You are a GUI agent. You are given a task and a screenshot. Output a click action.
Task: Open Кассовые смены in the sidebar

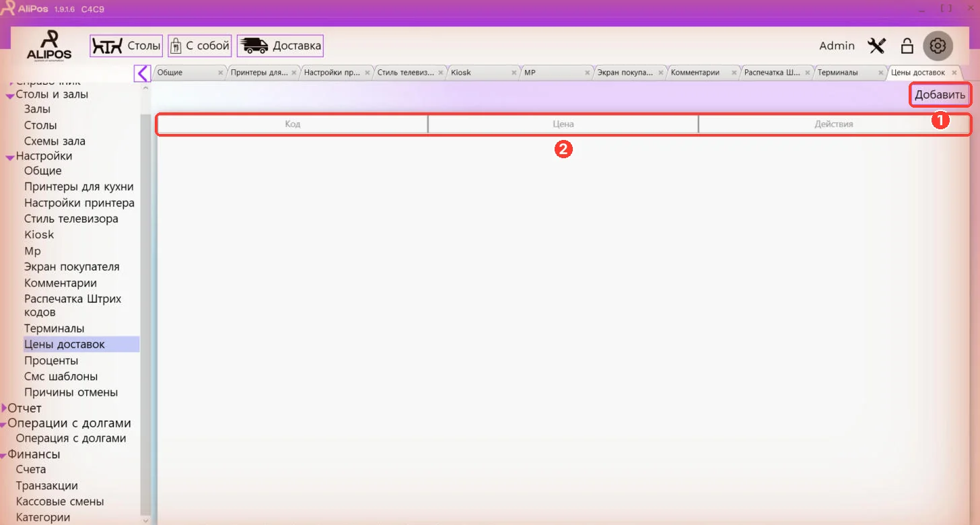pos(60,501)
